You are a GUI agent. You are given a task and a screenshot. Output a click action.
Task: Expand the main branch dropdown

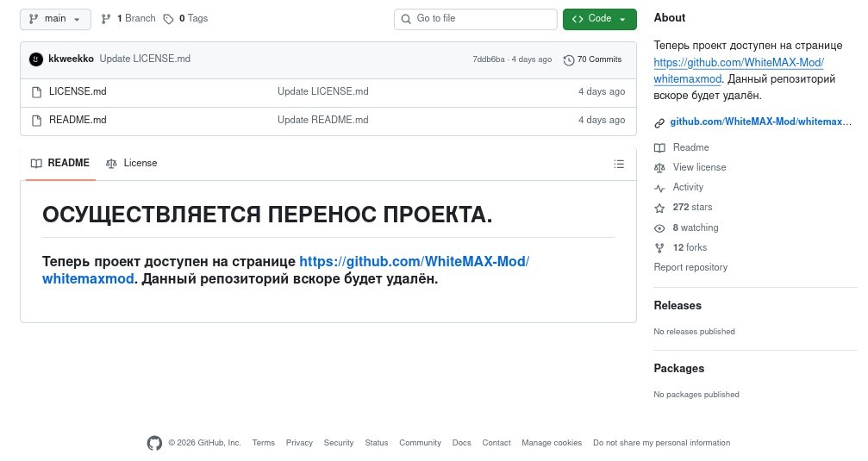pyautogui.click(x=55, y=19)
